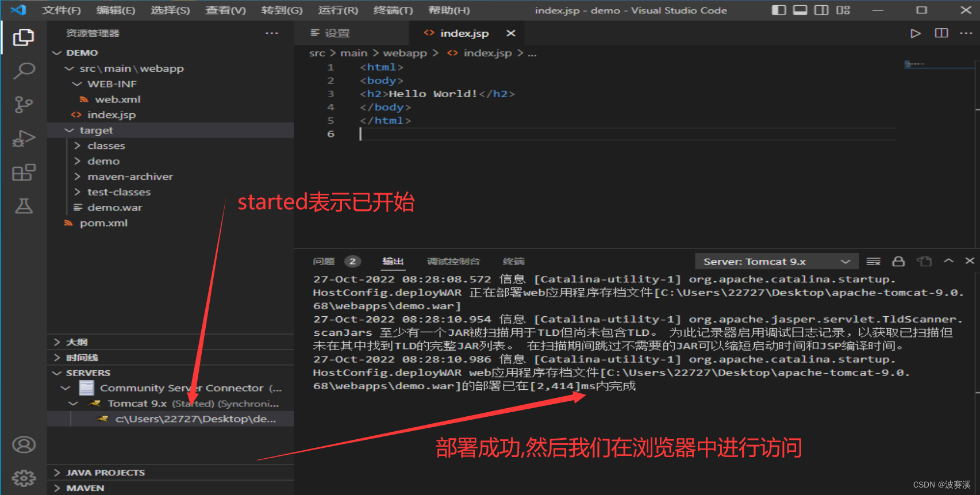Open the 运行(R) menu
980x495 pixels.
pyautogui.click(x=338, y=10)
